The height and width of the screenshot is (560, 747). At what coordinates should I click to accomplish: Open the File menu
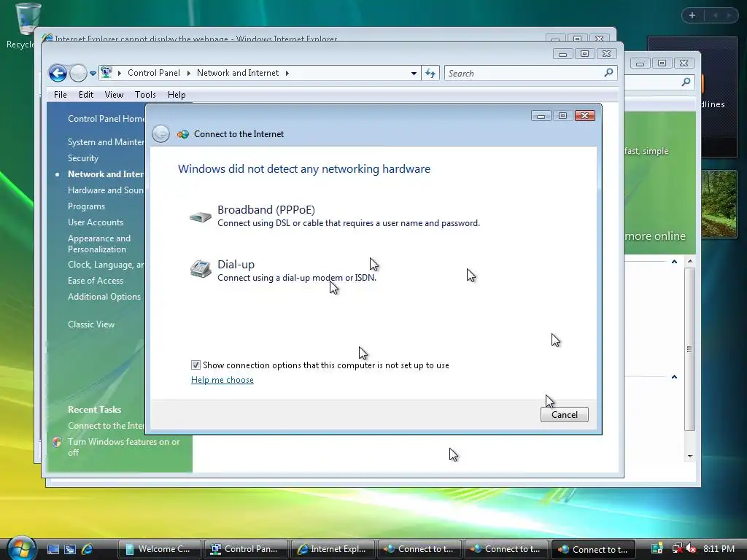click(x=60, y=94)
